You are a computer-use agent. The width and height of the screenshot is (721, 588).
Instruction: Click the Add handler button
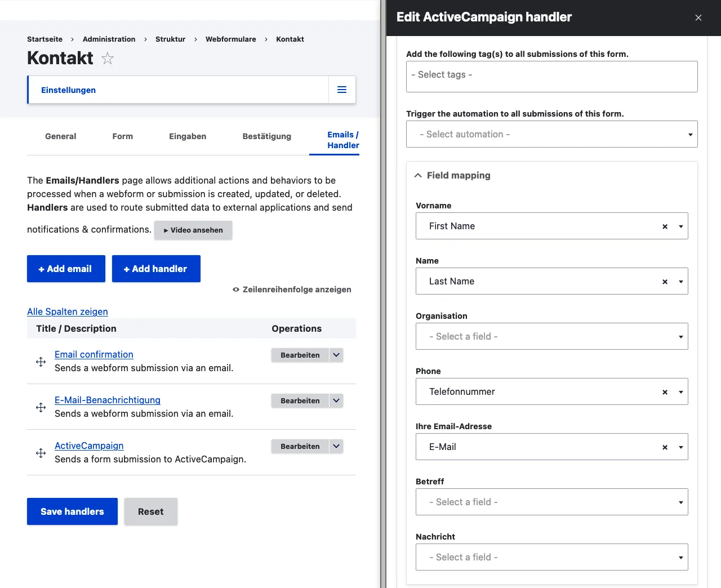(156, 269)
